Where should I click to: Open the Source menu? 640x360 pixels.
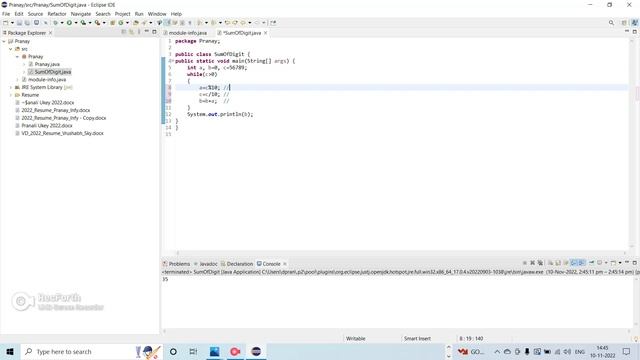point(35,14)
